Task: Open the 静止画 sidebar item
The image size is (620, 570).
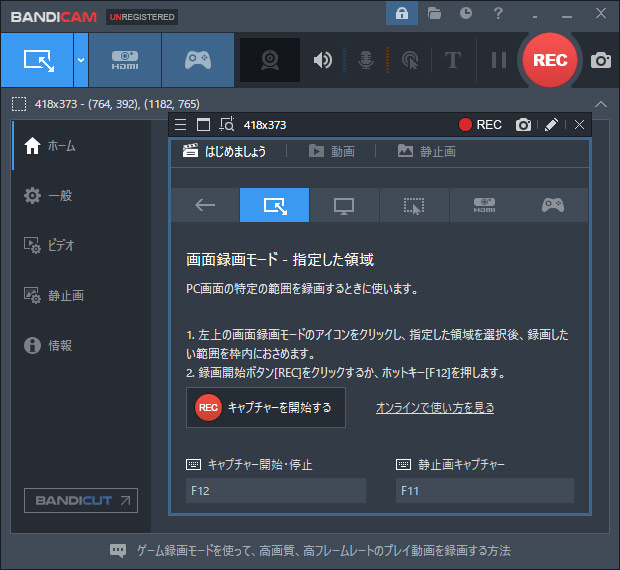Action: (81, 295)
